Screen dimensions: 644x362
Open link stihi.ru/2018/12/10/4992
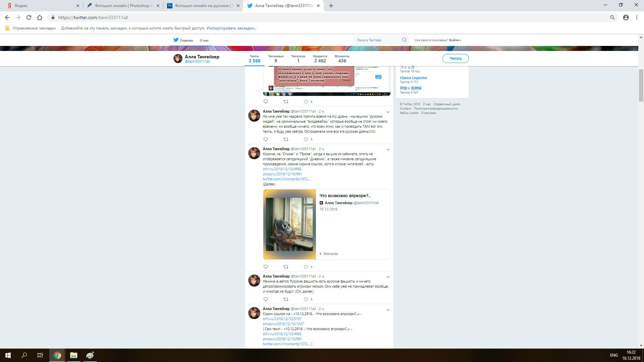282,169
